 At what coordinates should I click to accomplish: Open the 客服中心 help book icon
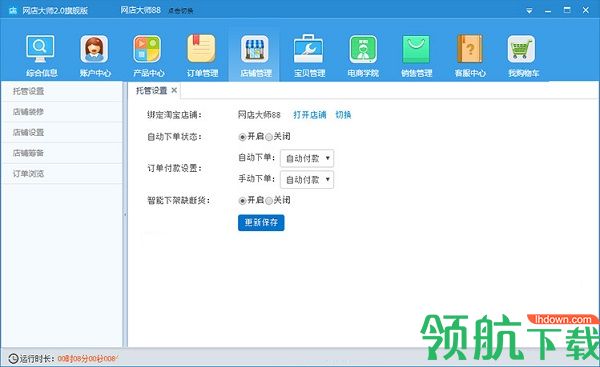tap(470, 49)
